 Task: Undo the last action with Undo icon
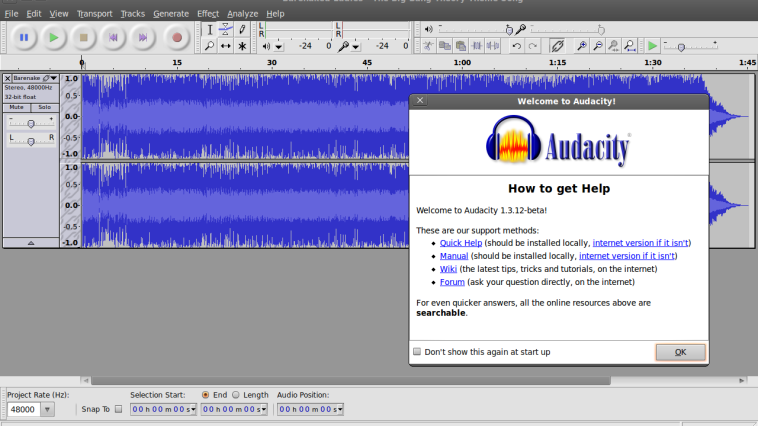pos(516,46)
